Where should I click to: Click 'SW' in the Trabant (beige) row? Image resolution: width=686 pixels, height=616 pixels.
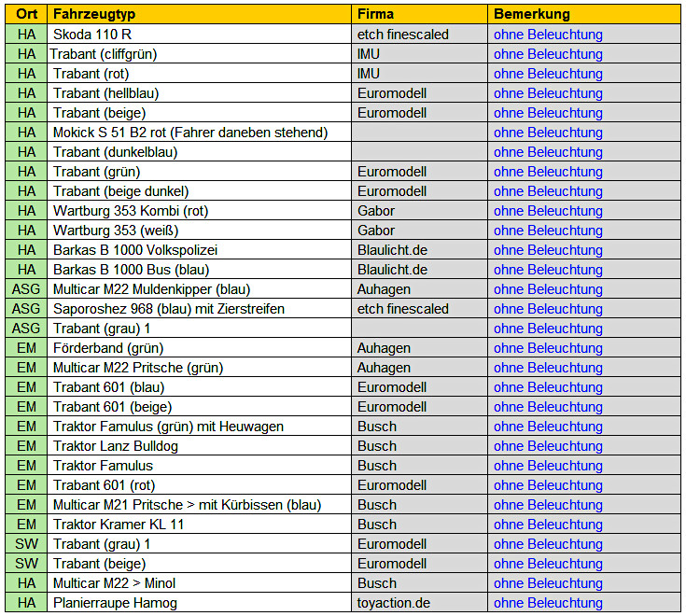[26, 564]
